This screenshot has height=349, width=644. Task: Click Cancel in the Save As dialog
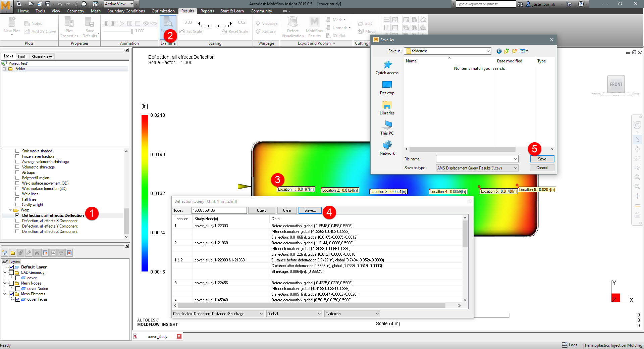coord(542,167)
